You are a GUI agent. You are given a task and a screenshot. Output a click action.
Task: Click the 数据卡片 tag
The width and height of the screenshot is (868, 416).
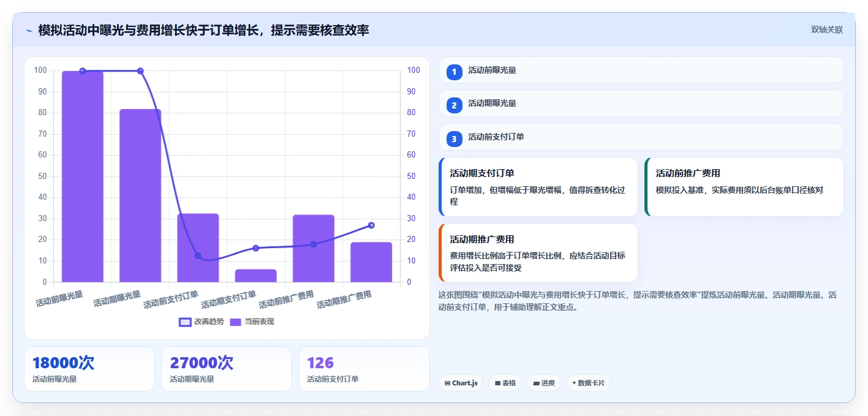click(x=589, y=383)
